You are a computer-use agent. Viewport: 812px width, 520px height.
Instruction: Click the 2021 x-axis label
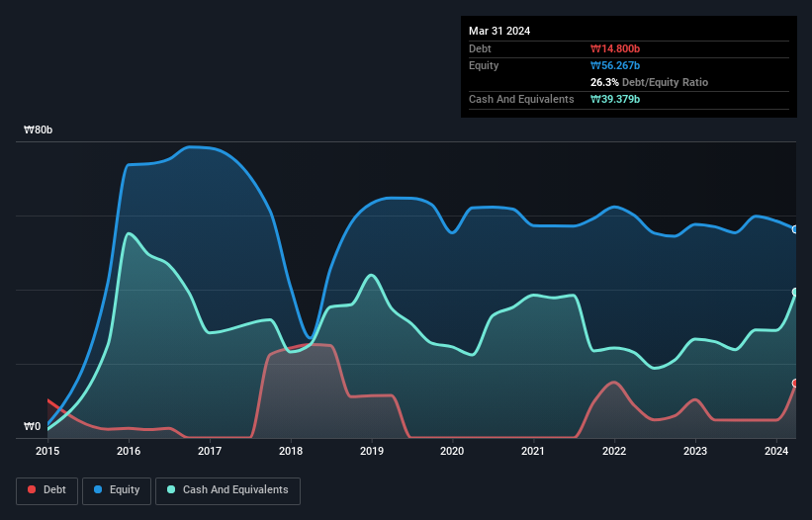pos(533,451)
